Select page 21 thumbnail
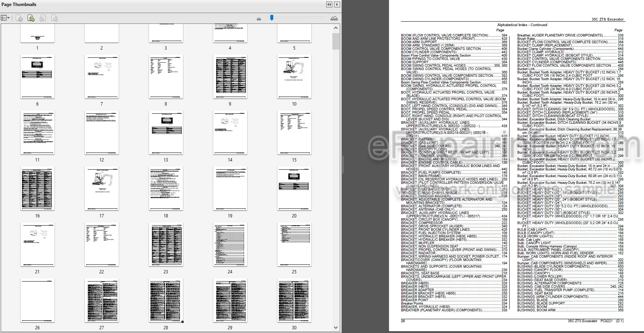 point(37,244)
